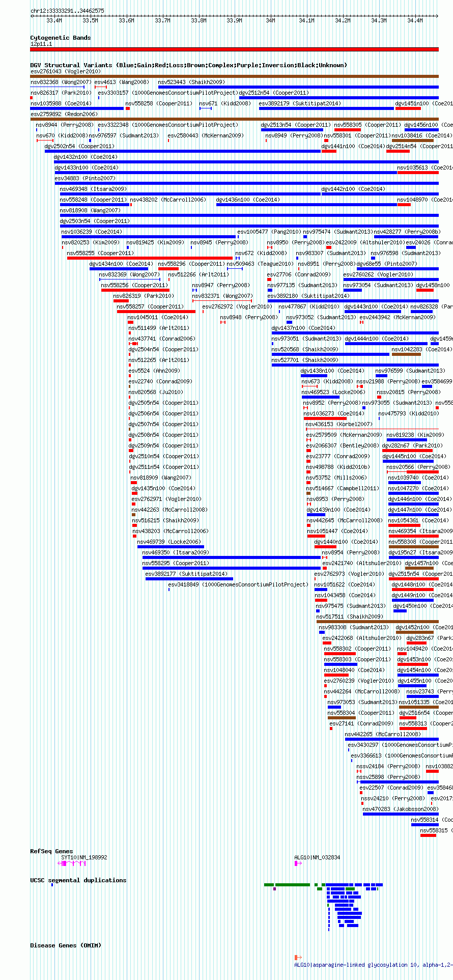Select variant nsv436153 (Korbel2007)
Image resolution: width=453 pixels, height=980 pixels.
pos(372,429)
